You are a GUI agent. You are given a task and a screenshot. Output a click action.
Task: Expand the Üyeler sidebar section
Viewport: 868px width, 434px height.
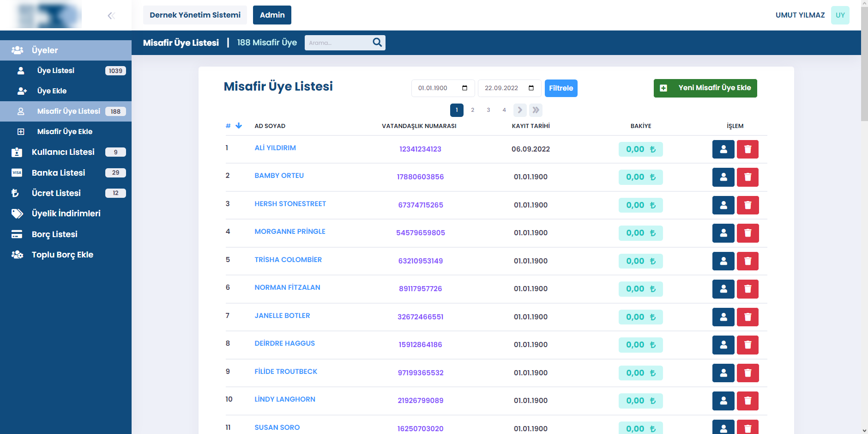coord(66,50)
